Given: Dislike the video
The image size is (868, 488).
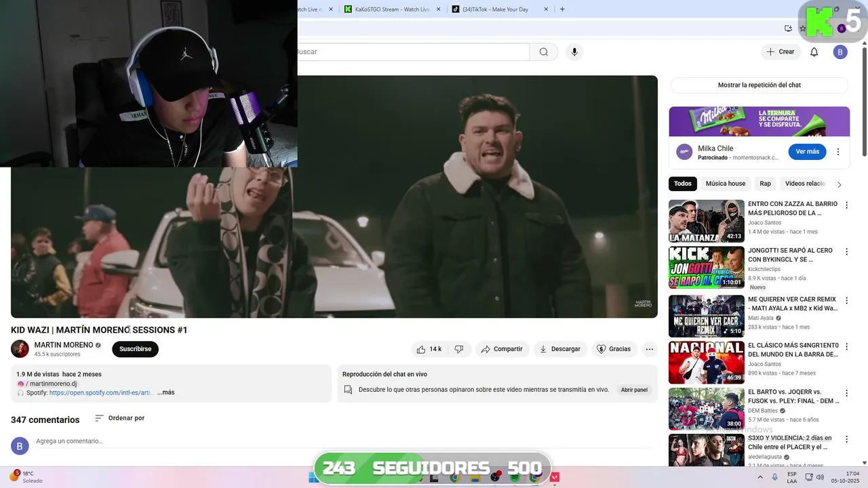Looking at the screenshot, I should [459, 349].
